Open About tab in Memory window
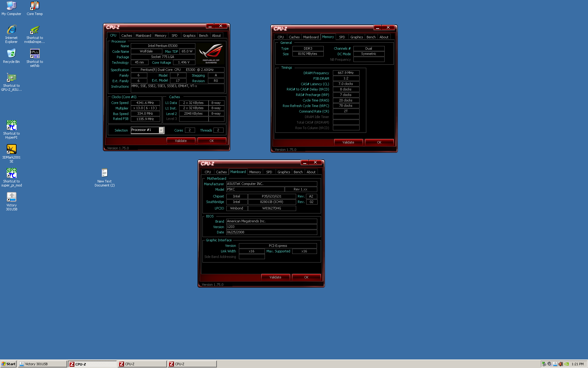Image resolution: width=588 pixels, height=368 pixels. (x=384, y=37)
